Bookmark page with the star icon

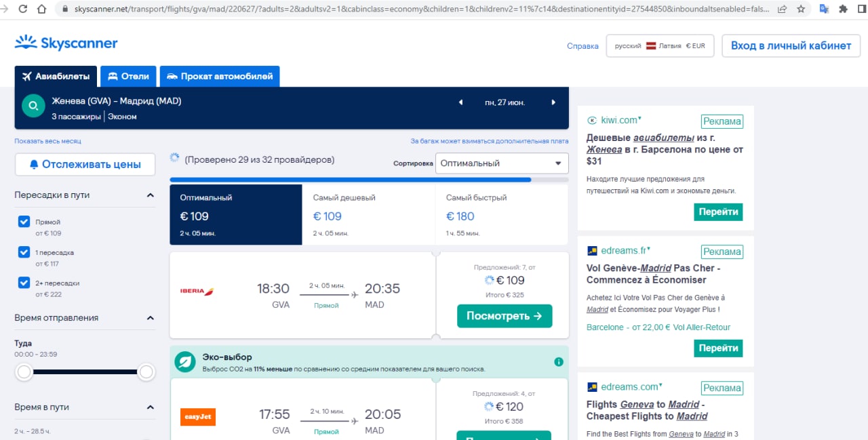(801, 9)
